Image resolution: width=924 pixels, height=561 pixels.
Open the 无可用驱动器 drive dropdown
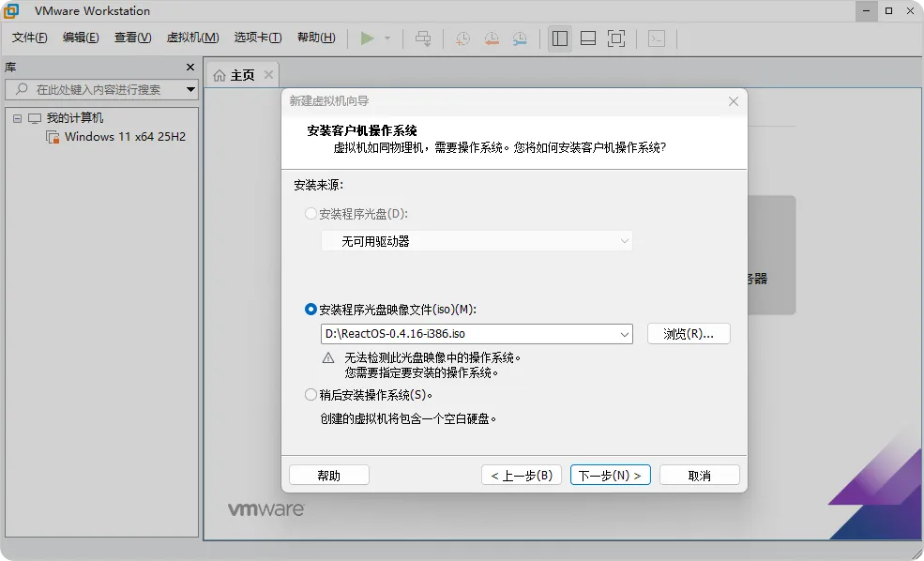(477, 241)
